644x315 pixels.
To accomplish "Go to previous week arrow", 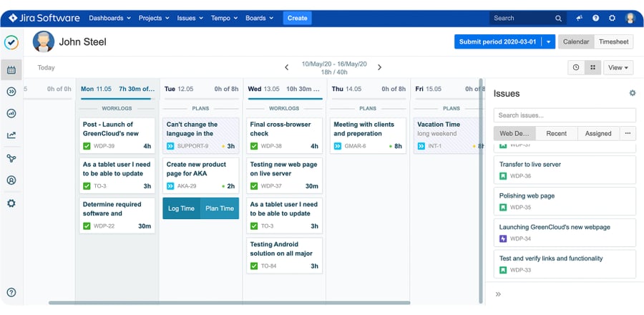I will coord(287,67).
